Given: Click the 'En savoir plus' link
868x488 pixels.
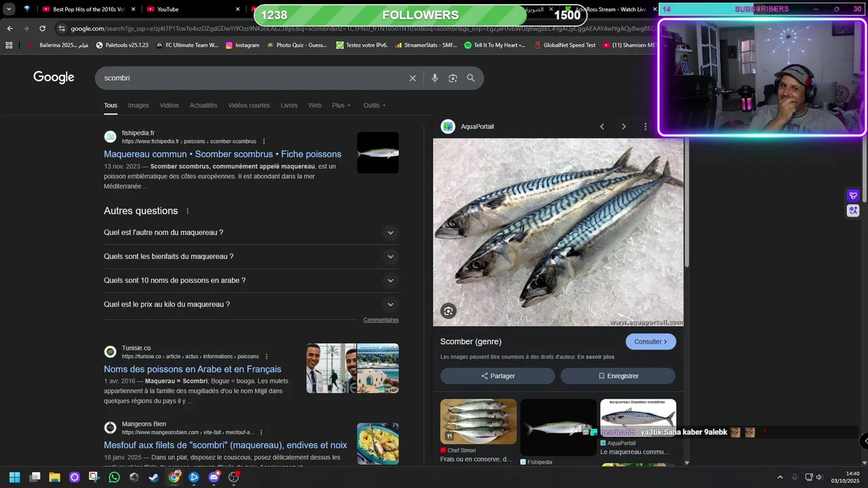Looking at the screenshot, I should click(596, 357).
